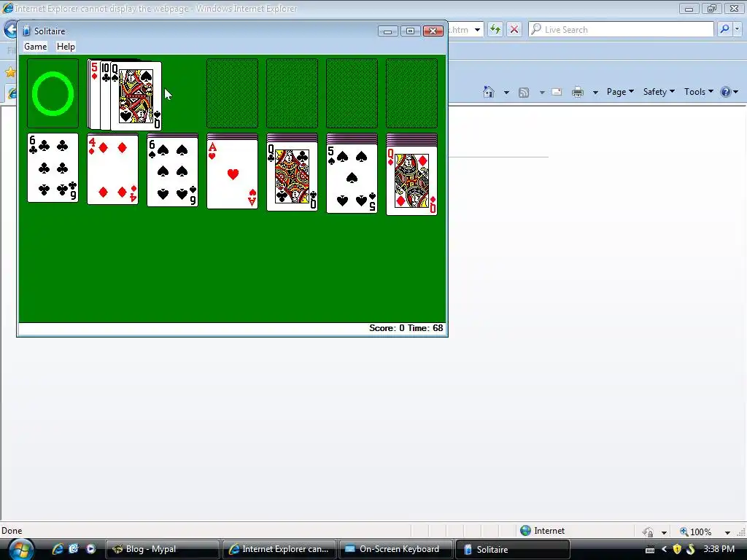Screen dimensions: 747x560
Task: Expand the Feeds dropdown arrow
Action: [x=542, y=93]
